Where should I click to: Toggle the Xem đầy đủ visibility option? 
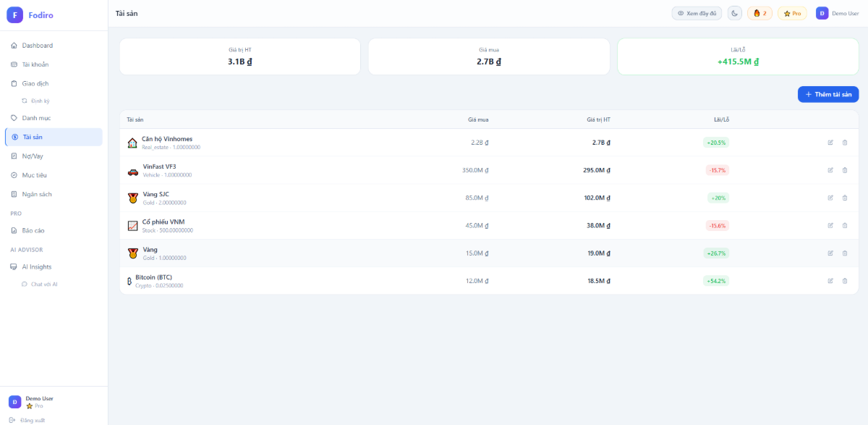pos(697,13)
